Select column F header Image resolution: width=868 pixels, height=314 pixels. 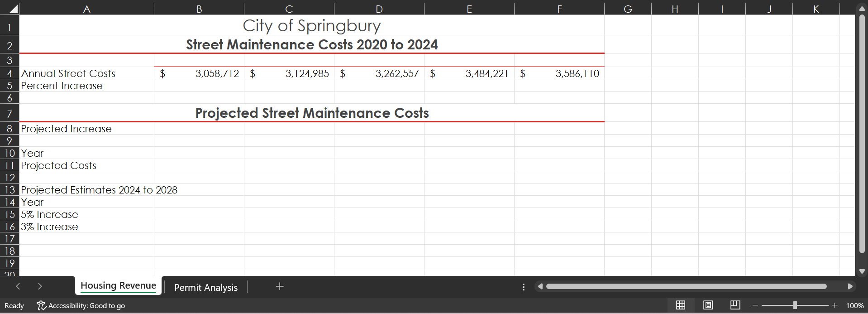(559, 9)
